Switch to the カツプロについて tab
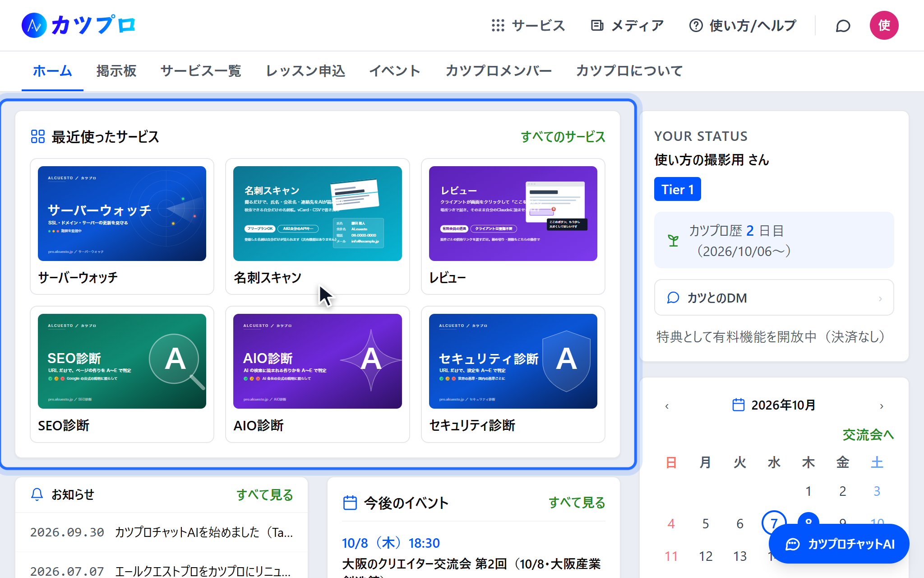This screenshot has height=578, width=924. (x=629, y=71)
